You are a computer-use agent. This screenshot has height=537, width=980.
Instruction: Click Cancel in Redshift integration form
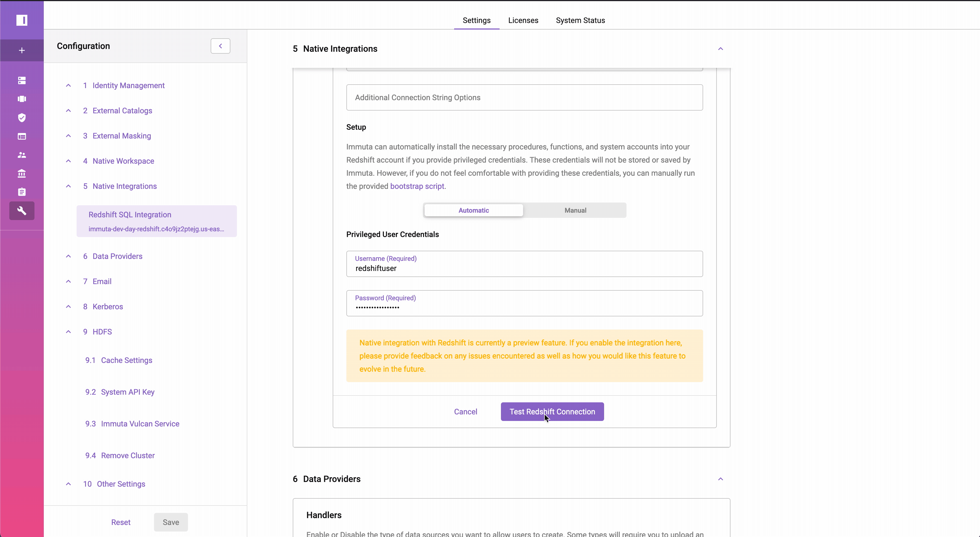tap(465, 412)
